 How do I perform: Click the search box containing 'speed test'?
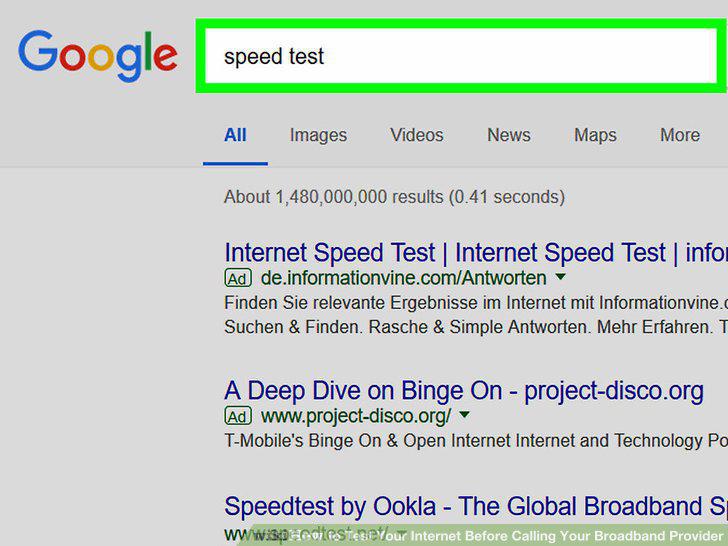point(461,56)
